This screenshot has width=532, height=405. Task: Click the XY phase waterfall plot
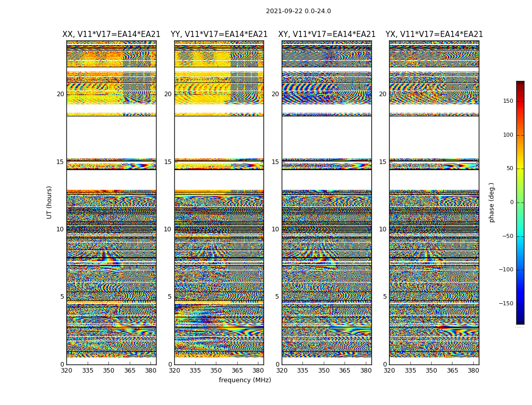click(x=327, y=202)
